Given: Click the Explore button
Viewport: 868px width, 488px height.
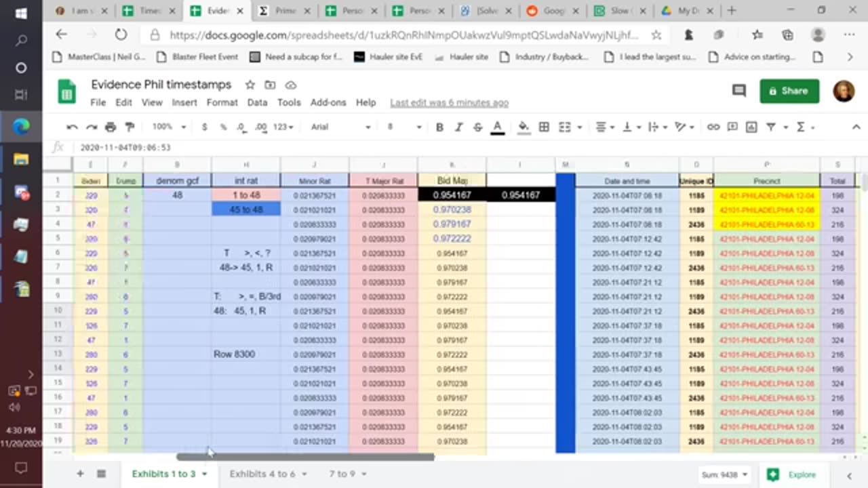Looking at the screenshot, I should (792, 474).
